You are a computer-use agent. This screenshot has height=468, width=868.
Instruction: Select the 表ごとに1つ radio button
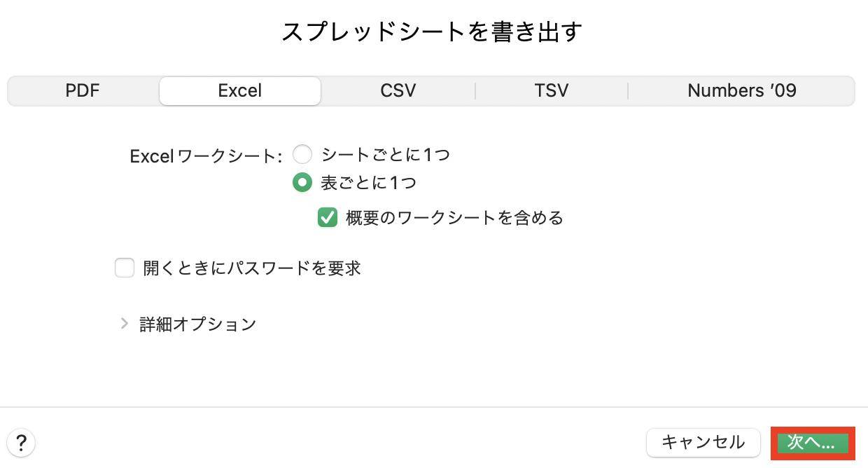302,182
